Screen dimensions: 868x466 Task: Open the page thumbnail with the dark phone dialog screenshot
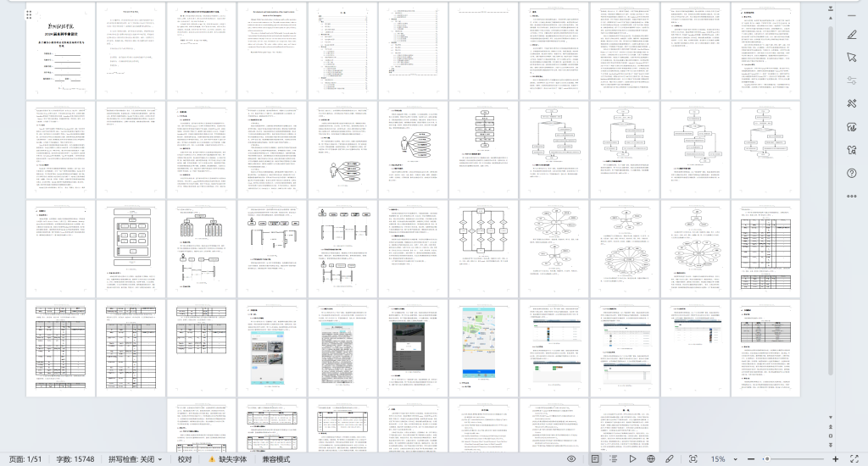pos(413,348)
